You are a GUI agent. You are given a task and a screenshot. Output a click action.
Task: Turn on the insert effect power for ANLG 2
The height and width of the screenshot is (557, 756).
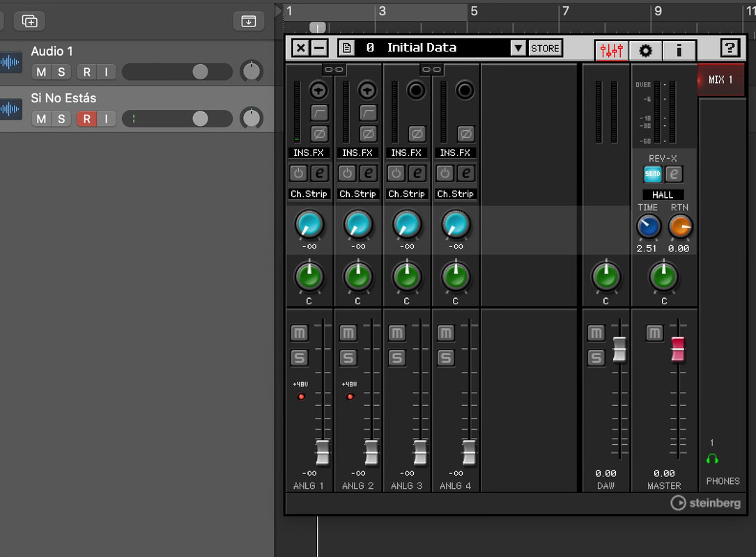coord(347,173)
